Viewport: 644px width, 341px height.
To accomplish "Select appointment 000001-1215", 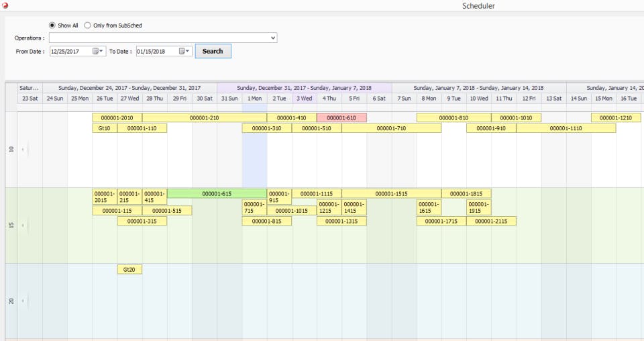I will [x=329, y=207].
